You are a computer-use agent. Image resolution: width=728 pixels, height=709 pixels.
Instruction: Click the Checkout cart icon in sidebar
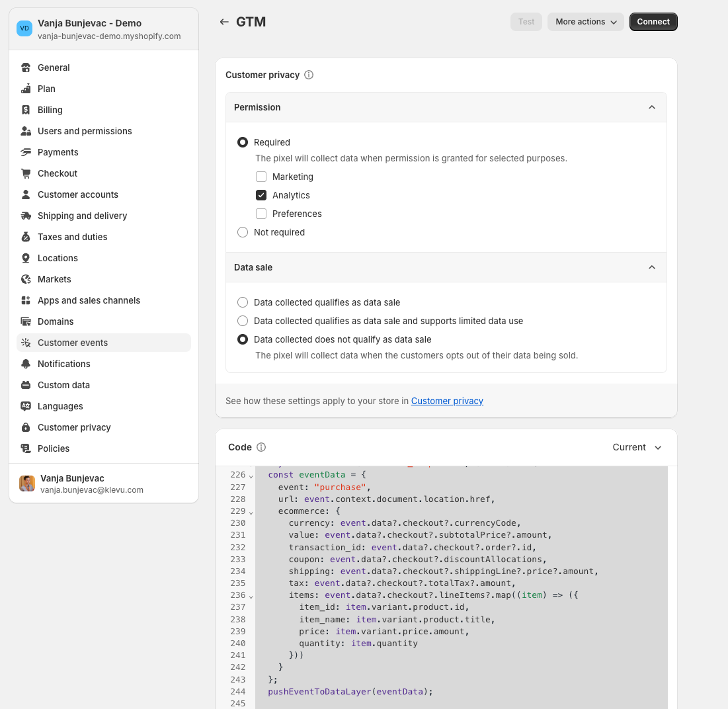26,173
